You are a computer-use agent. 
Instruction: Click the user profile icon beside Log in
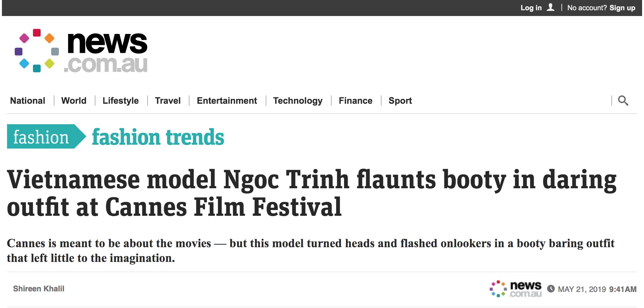pos(550,7)
